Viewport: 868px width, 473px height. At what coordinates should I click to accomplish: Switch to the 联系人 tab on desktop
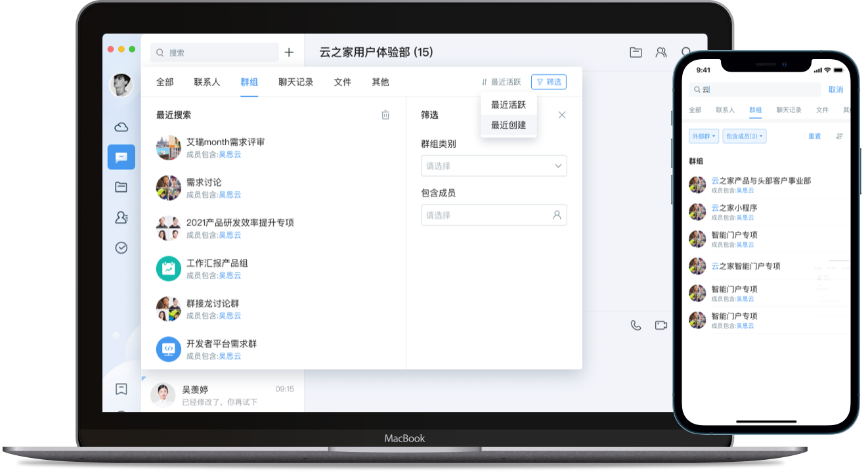click(207, 82)
